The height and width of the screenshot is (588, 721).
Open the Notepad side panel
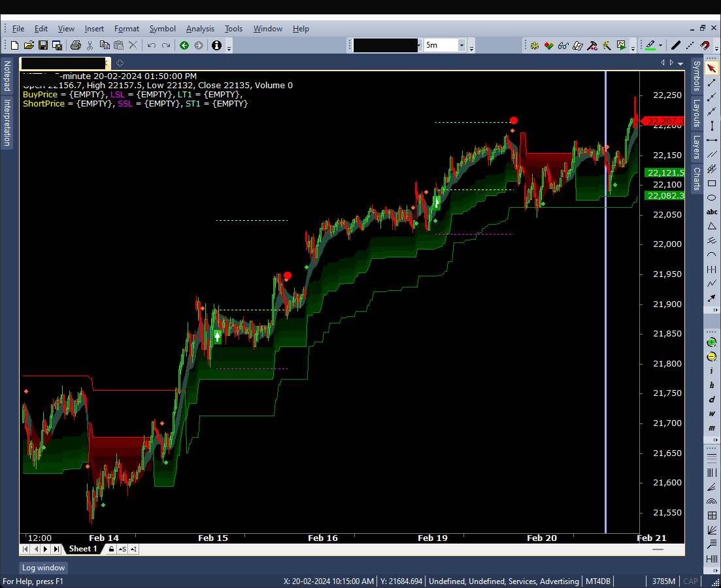pos(7,76)
